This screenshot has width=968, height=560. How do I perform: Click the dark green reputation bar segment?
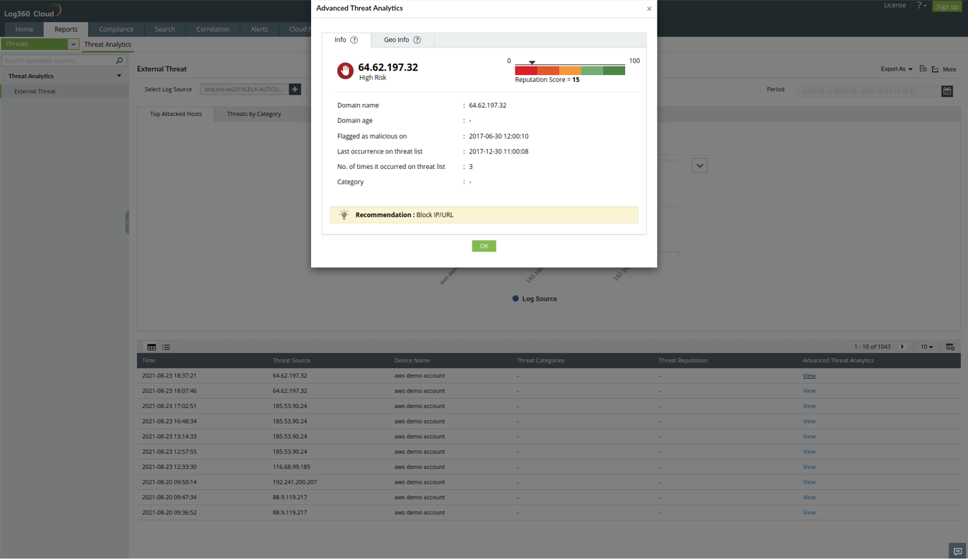tap(614, 71)
